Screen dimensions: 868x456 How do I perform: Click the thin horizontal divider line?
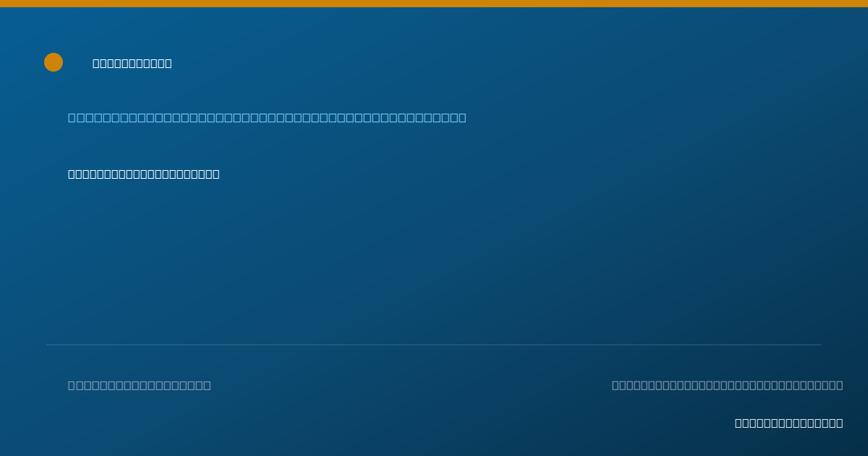click(434, 345)
